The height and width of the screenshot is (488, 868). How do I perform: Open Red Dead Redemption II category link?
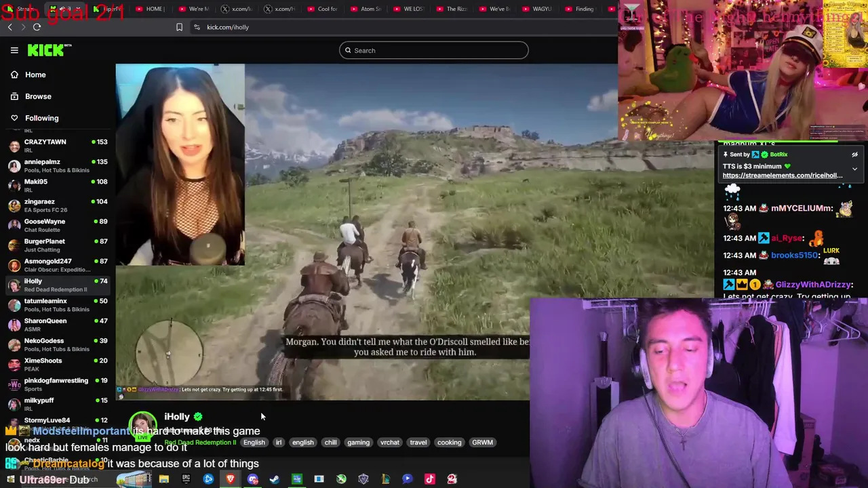pyautogui.click(x=200, y=443)
